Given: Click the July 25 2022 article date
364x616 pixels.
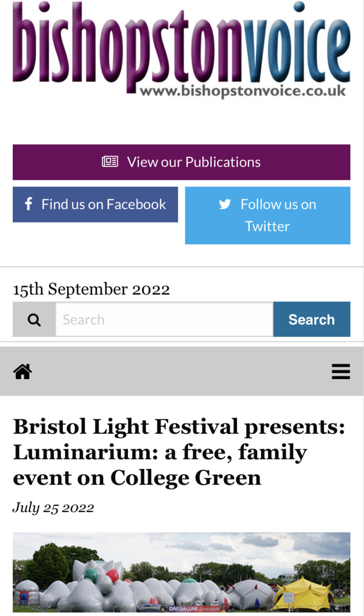Looking at the screenshot, I should click(53, 507).
